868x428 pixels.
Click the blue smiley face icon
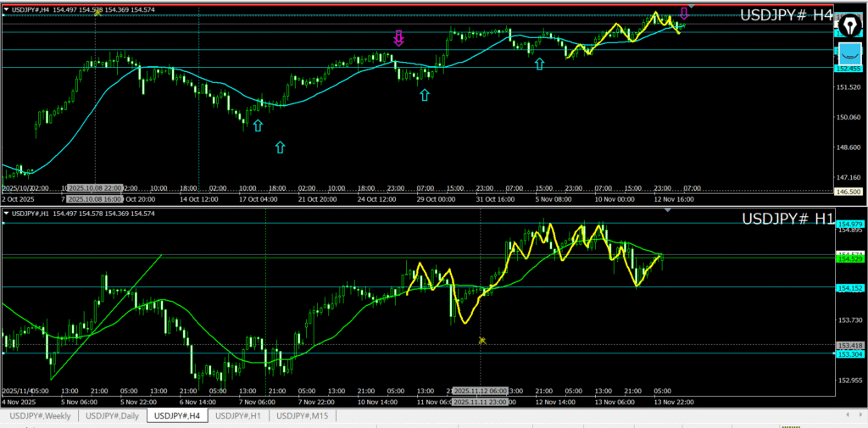click(x=849, y=53)
